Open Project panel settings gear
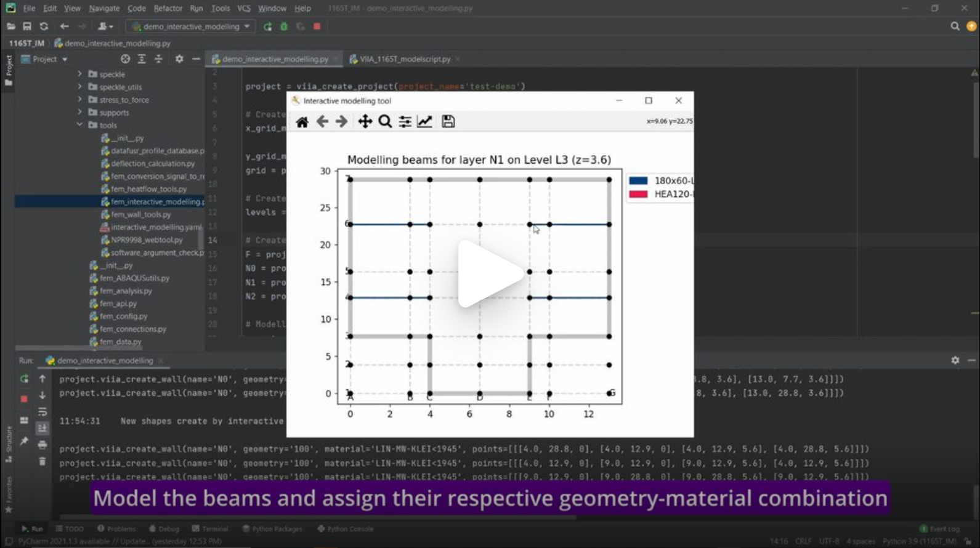Image resolution: width=980 pixels, height=548 pixels. tap(179, 59)
